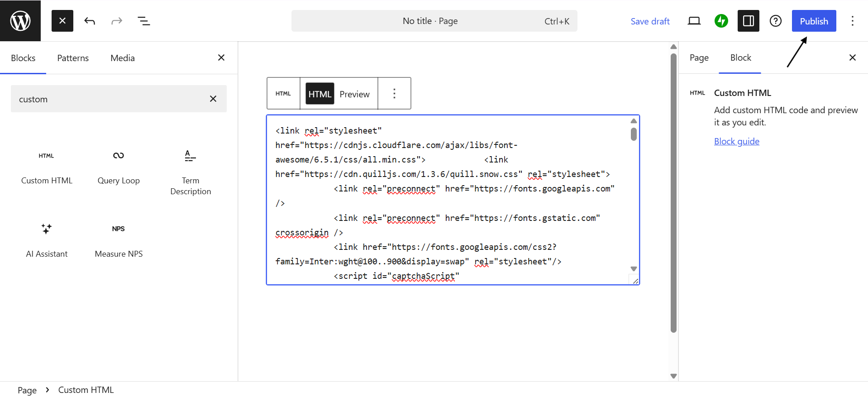
Task: Redo the last undone change
Action: pyautogui.click(x=117, y=21)
